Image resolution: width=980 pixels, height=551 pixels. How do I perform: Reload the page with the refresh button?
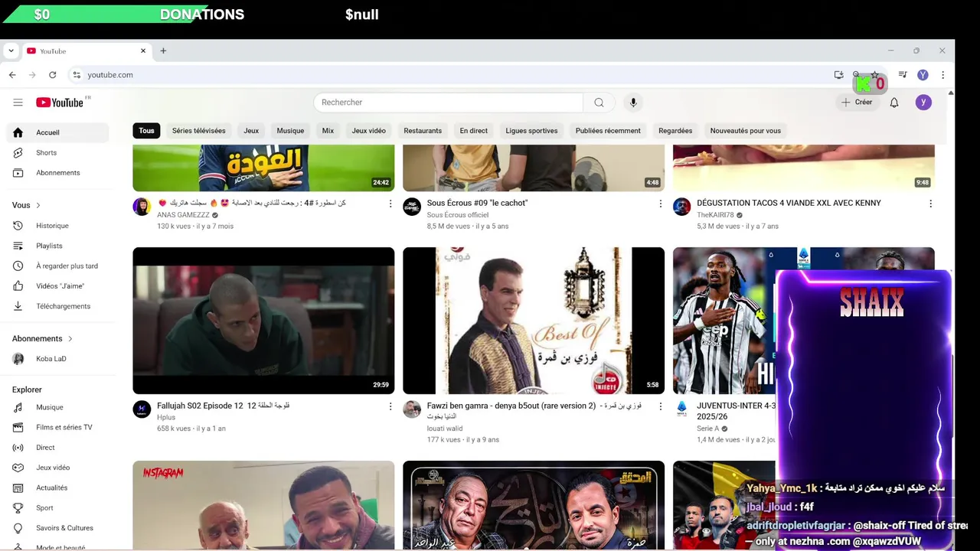52,75
